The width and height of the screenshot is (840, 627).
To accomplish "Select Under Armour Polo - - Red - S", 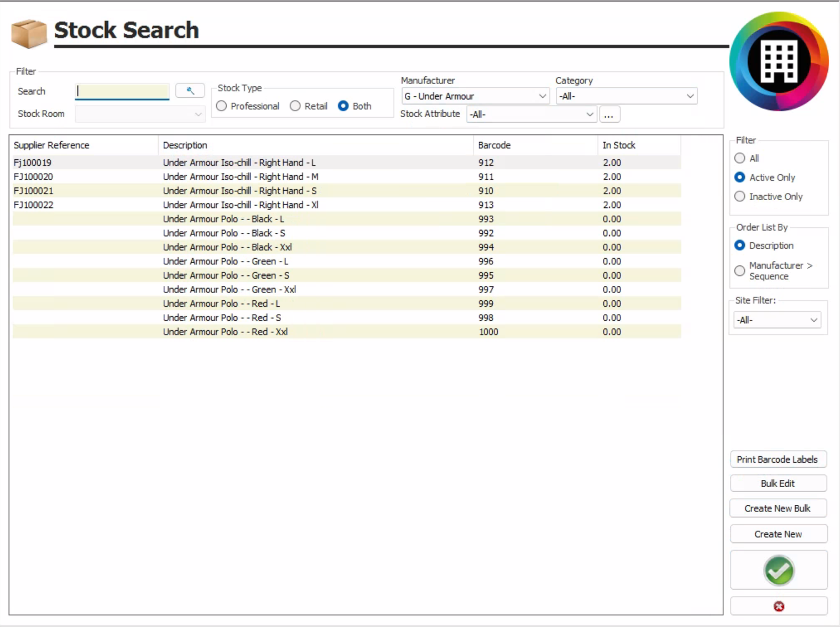I will [x=222, y=318].
